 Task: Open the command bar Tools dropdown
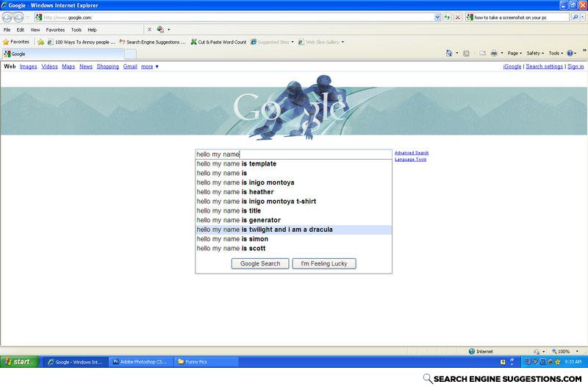click(x=556, y=53)
